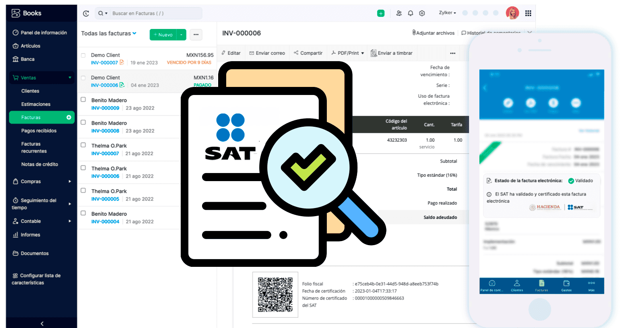
Task: Open the recent history clock icon
Action: pyautogui.click(x=86, y=13)
